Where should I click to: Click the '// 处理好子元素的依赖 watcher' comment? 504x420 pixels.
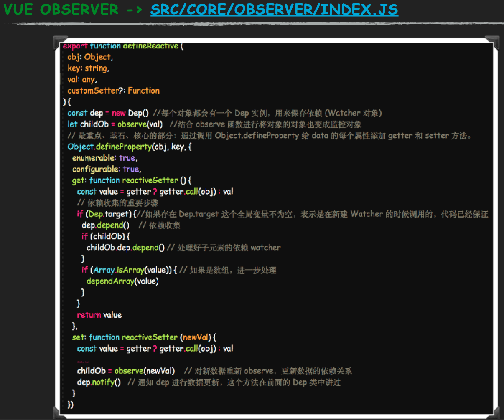tap(224, 248)
